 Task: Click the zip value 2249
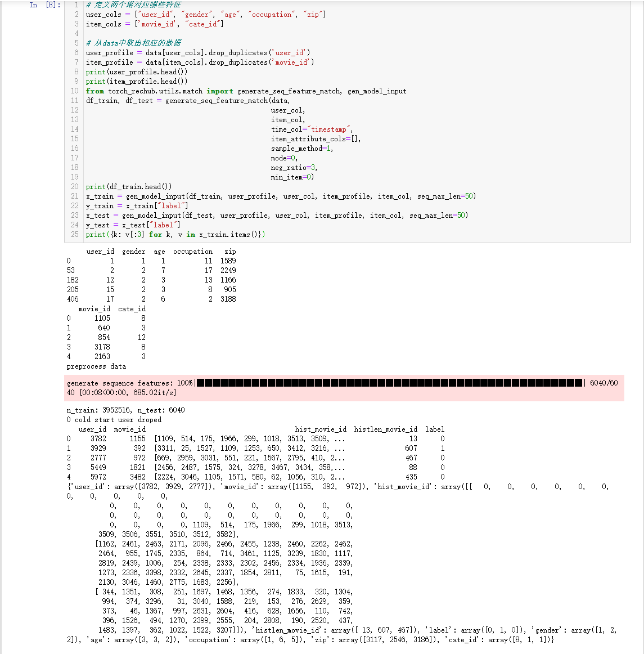(x=228, y=271)
